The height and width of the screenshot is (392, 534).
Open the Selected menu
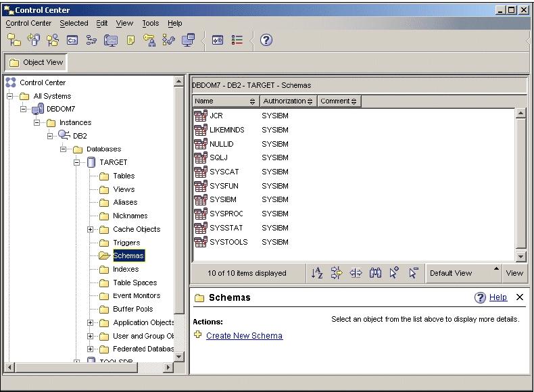tap(74, 23)
